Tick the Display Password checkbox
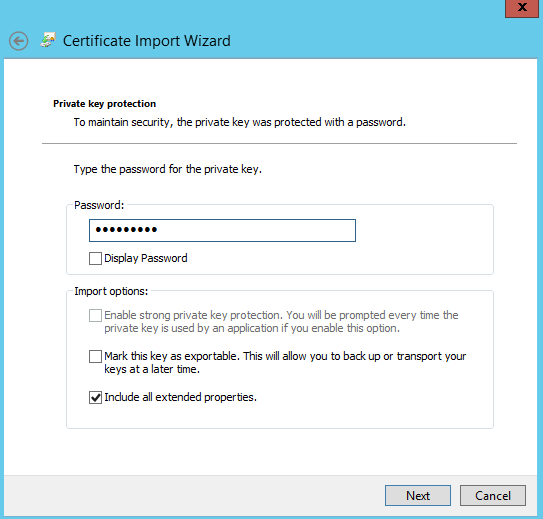The width and height of the screenshot is (543, 519). point(95,258)
